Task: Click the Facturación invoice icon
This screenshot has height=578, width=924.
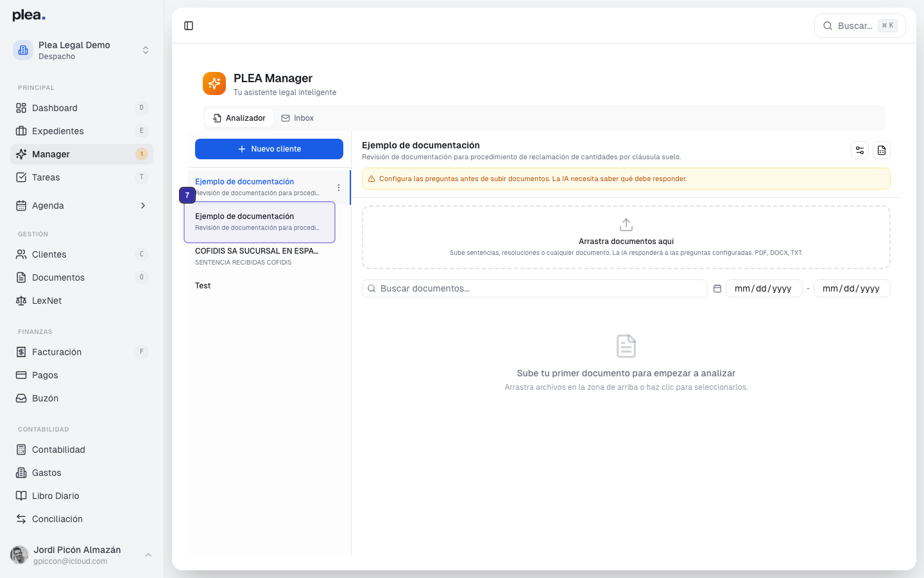Action: pyautogui.click(x=21, y=351)
